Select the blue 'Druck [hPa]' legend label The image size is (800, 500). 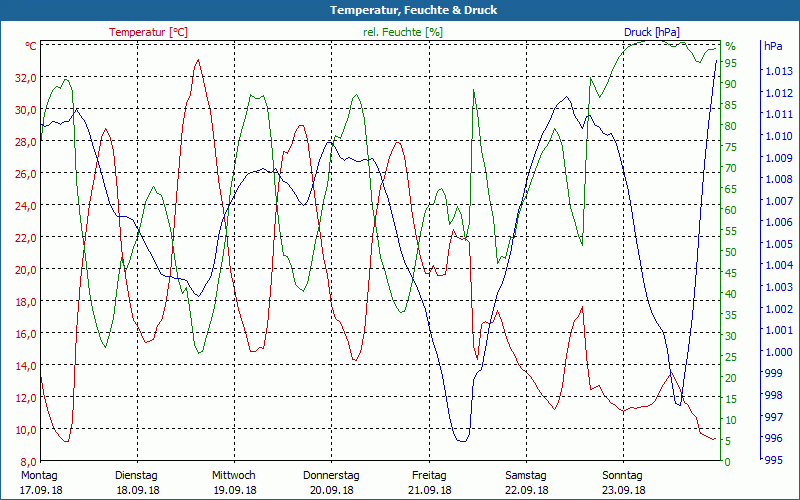click(x=652, y=32)
